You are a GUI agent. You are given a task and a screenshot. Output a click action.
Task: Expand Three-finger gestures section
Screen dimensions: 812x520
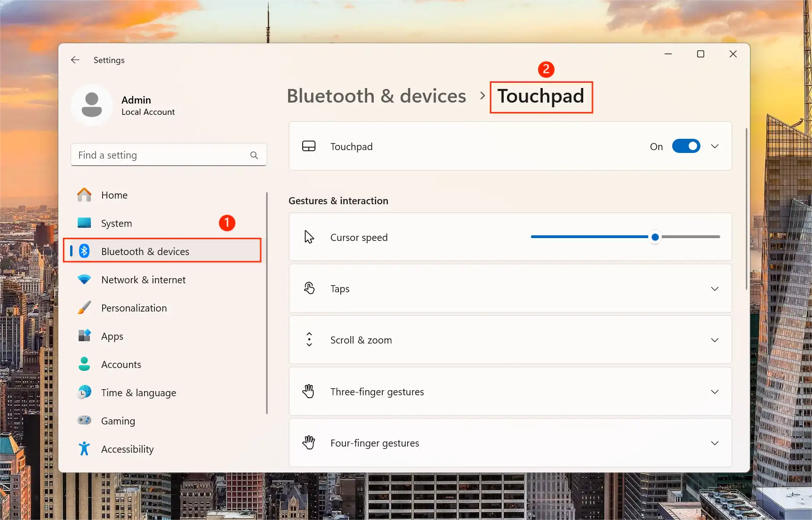coord(715,392)
